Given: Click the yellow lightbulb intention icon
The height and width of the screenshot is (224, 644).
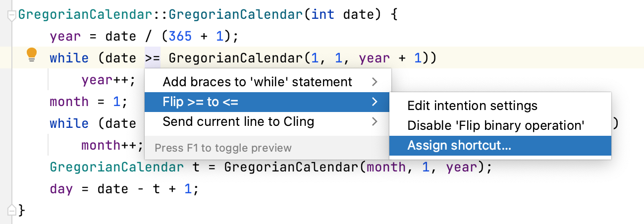Looking at the screenshot, I should point(32,54).
